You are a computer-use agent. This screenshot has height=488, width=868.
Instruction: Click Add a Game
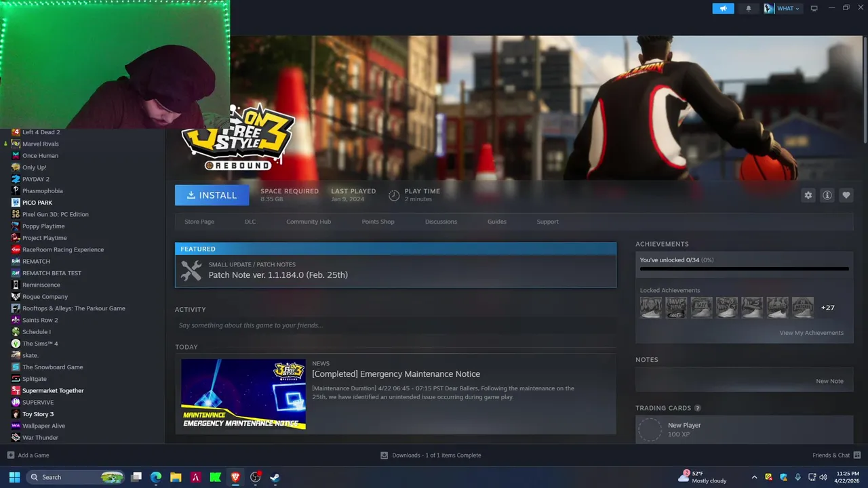28,455
